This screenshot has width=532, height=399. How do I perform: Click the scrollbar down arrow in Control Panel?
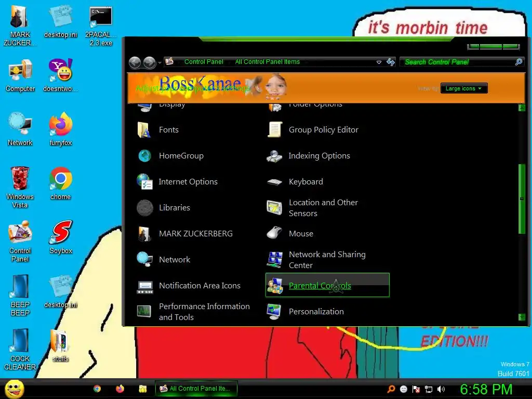(x=522, y=317)
